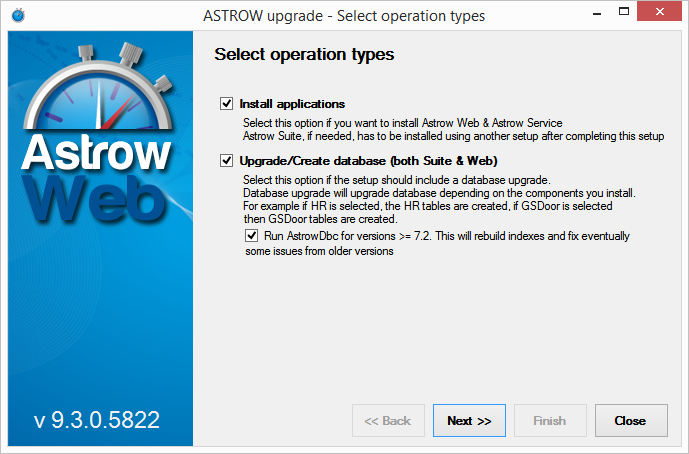The image size is (689, 454).
Task: Click the 'Install applications' bold label
Action: click(x=292, y=104)
